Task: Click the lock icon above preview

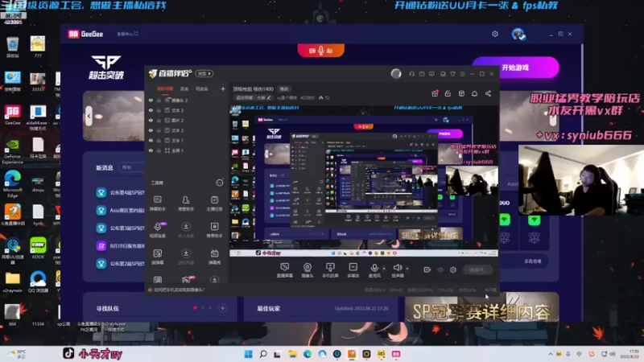Action: (x=448, y=93)
